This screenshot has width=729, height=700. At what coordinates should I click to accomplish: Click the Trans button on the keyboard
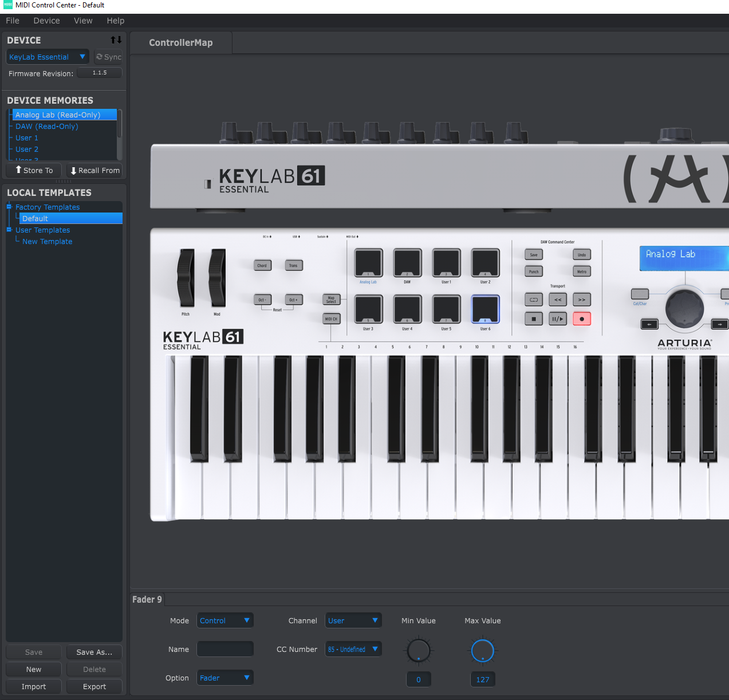[294, 265]
